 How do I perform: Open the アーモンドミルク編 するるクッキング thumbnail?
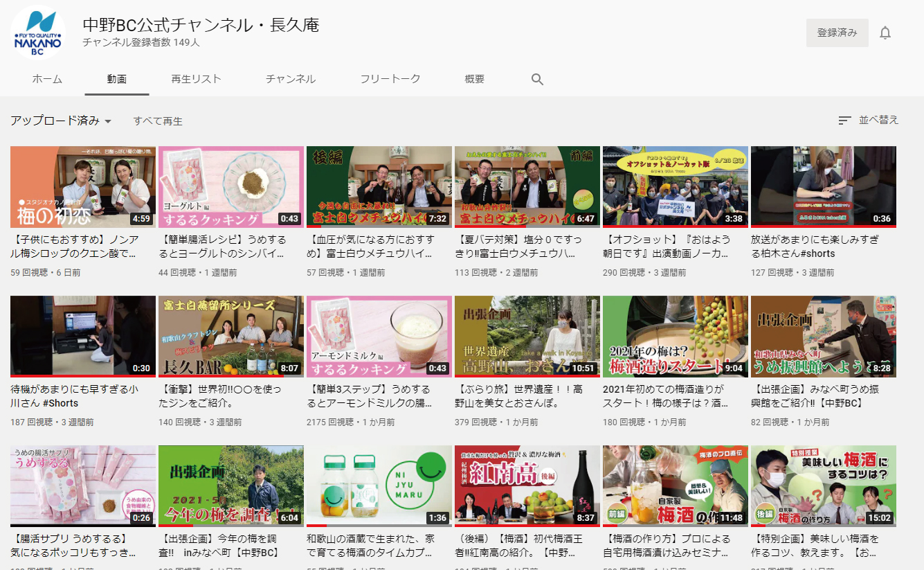379,337
